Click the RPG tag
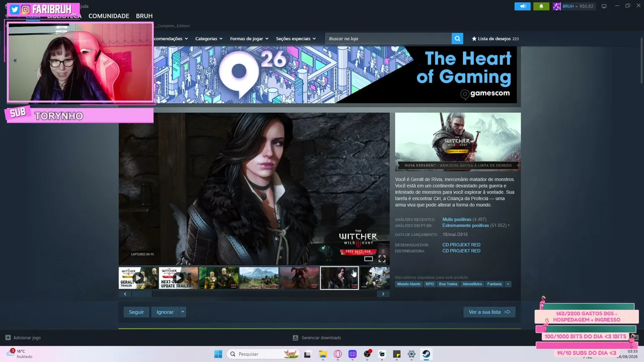The height and width of the screenshot is (362, 644). pyautogui.click(x=430, y=284)
